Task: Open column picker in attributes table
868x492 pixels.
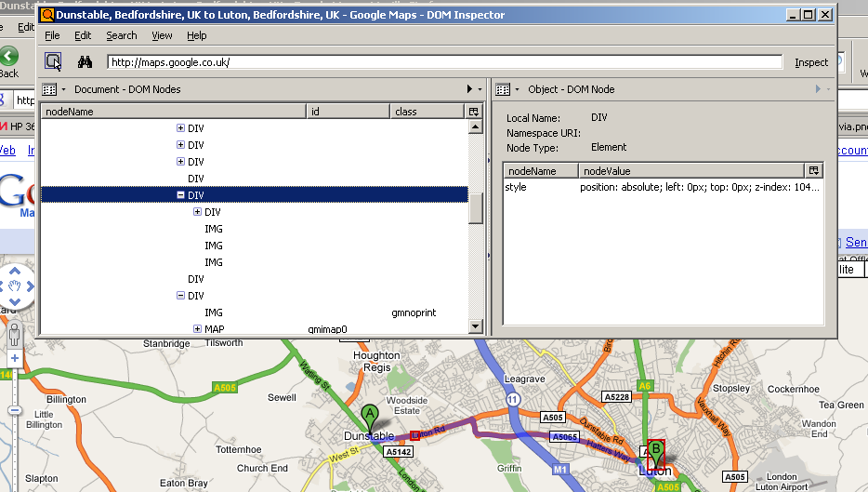Action: 814,171
